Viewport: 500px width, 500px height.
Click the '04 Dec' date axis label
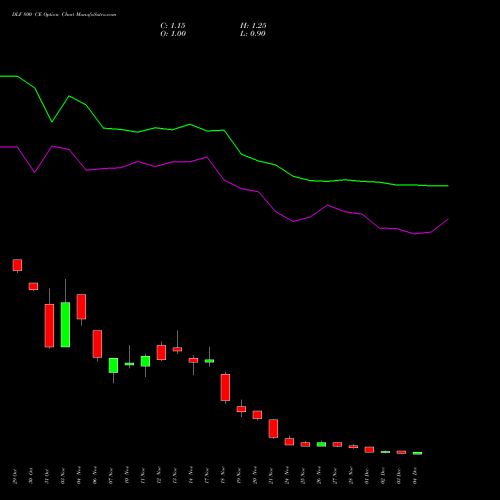point(415,476)
